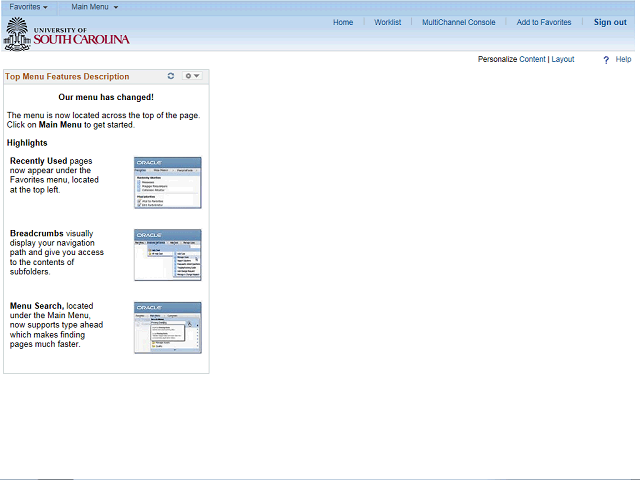Go to the Home link

343,22
